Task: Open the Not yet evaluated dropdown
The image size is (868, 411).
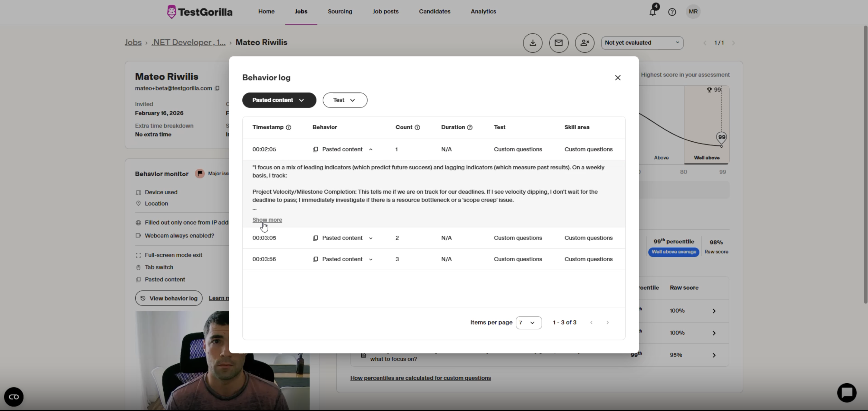Action: point(642,43)
